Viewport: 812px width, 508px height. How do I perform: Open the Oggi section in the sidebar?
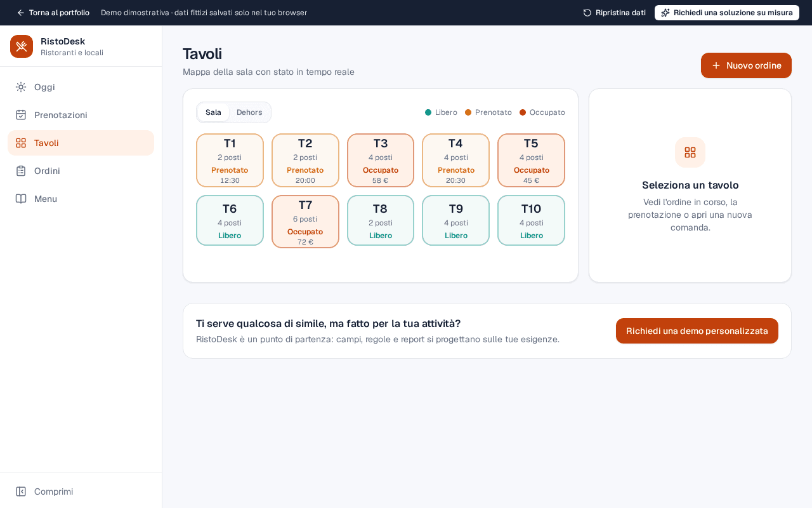pyautogui.click(x=81, y=87)
